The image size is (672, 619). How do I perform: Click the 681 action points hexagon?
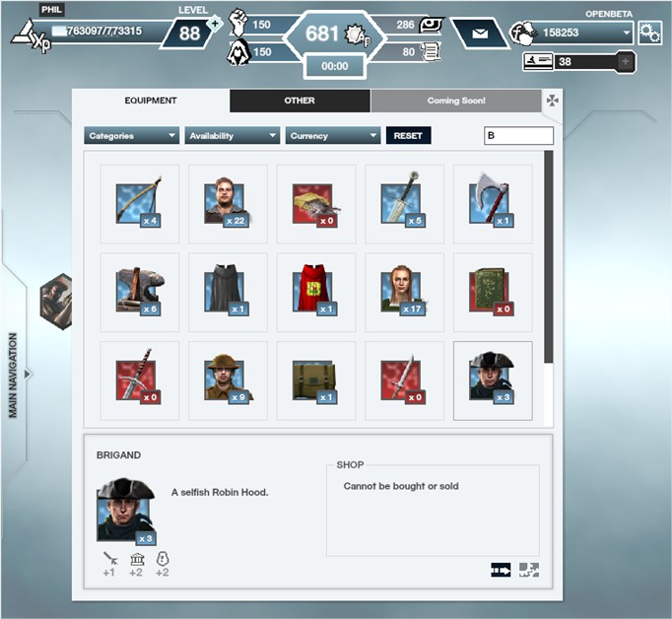pos(336,35)
